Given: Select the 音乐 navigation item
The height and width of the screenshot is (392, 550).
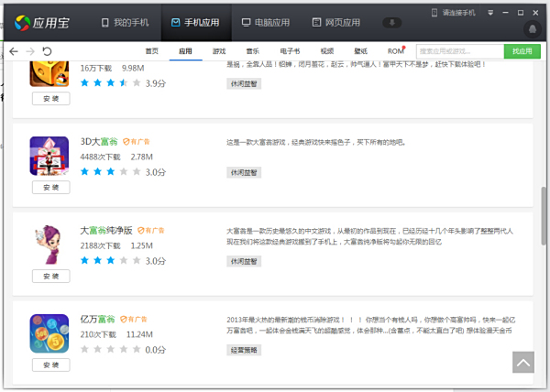Looking at the screenshot, I should tap(253, 51).
